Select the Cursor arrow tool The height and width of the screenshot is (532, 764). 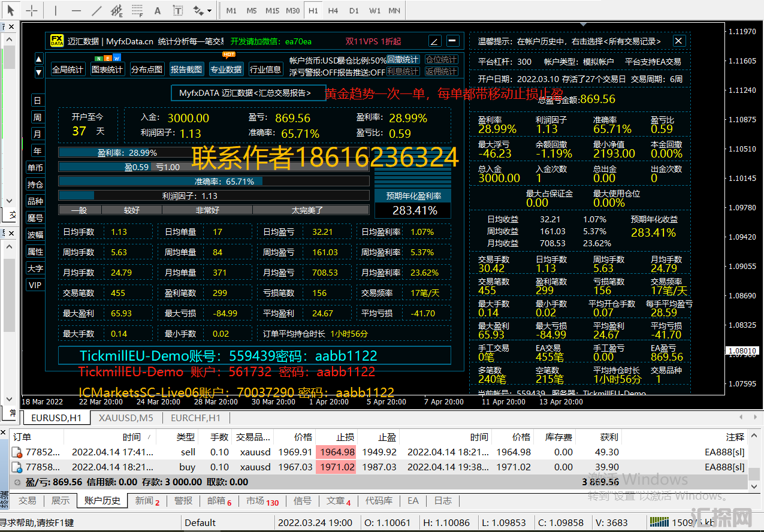[11, 11]
